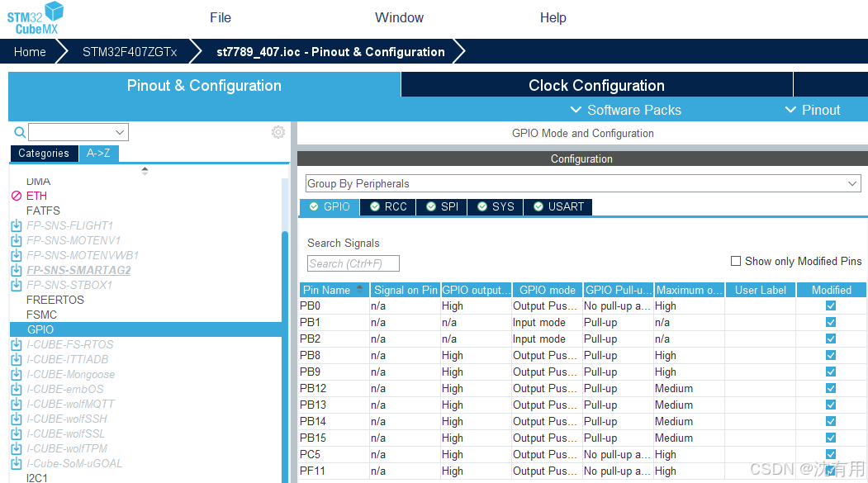The image size is (868, 483).
Task: Open the Help menu
Action: coord(553,17)
